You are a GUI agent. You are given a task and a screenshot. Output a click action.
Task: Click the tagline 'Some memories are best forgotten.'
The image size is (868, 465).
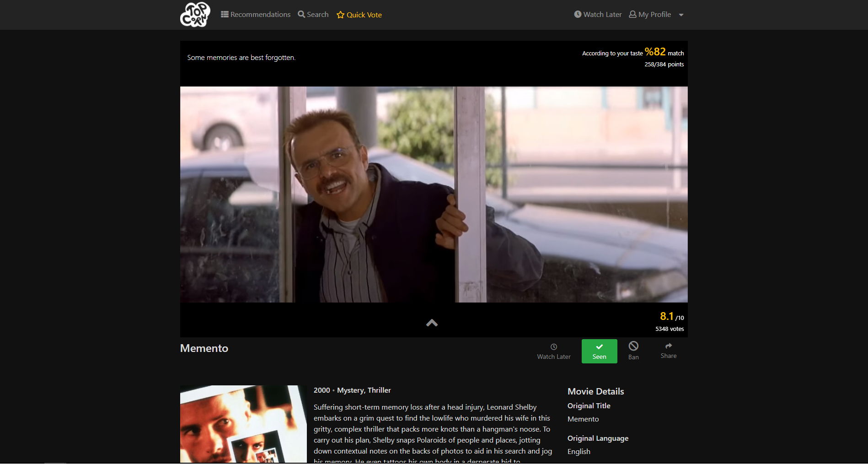pyautogui.click(x=241, y=58)
